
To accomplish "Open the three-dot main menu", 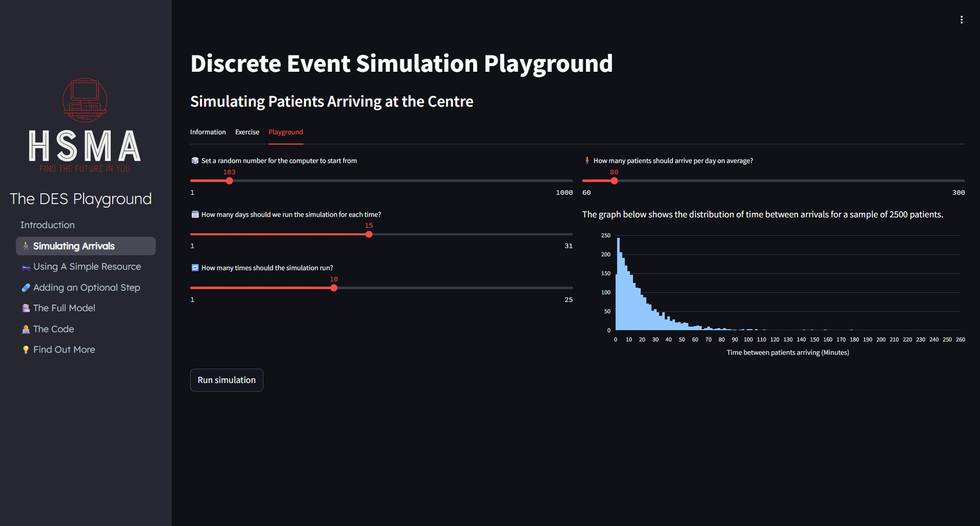I will point(961,19).
